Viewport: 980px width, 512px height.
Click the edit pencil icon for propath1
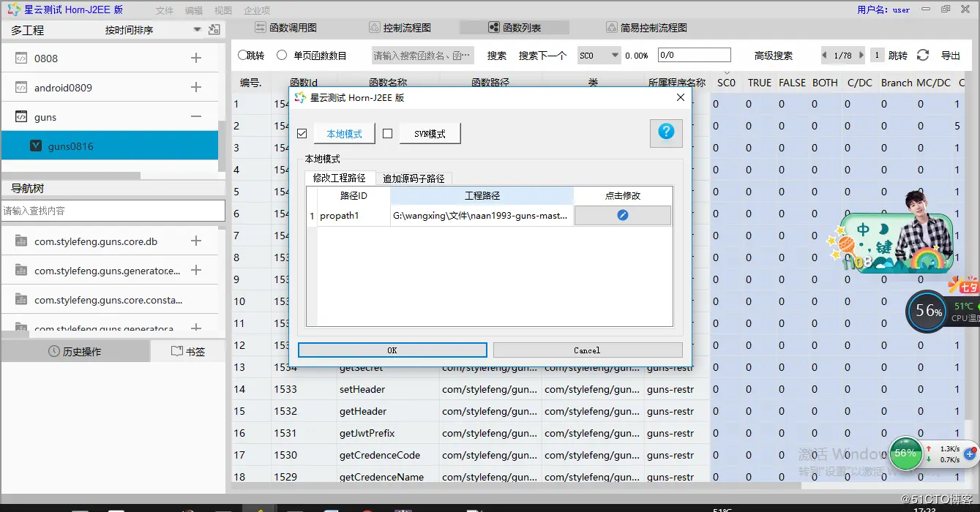[622, 215]
